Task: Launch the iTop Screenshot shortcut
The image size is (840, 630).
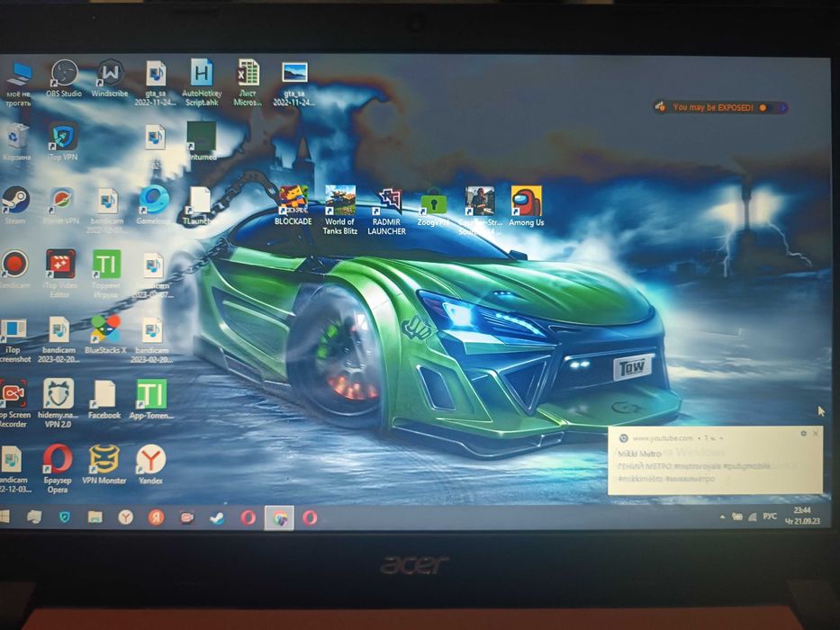Action: pos(14,340)
